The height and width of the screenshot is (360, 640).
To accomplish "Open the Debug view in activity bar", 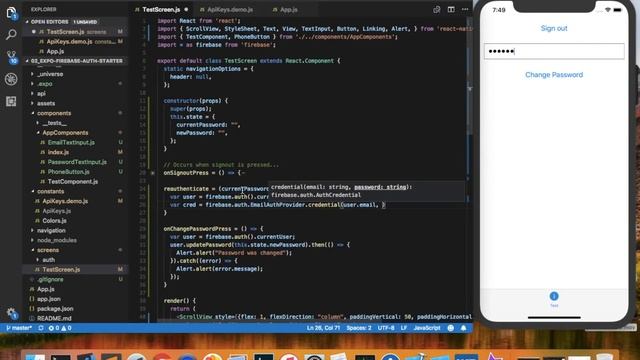I will 11,79.
